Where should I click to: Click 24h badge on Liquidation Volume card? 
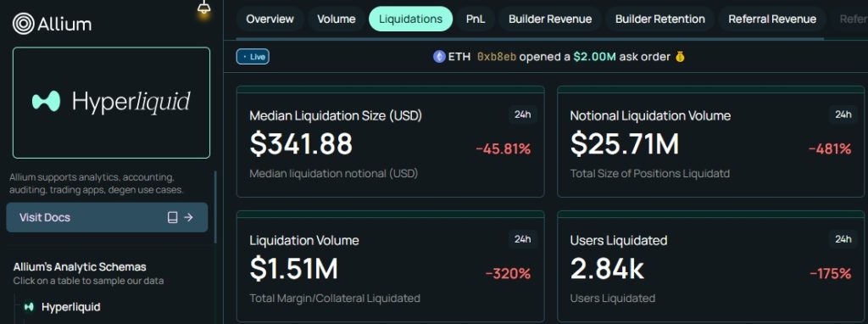[522, 239]
